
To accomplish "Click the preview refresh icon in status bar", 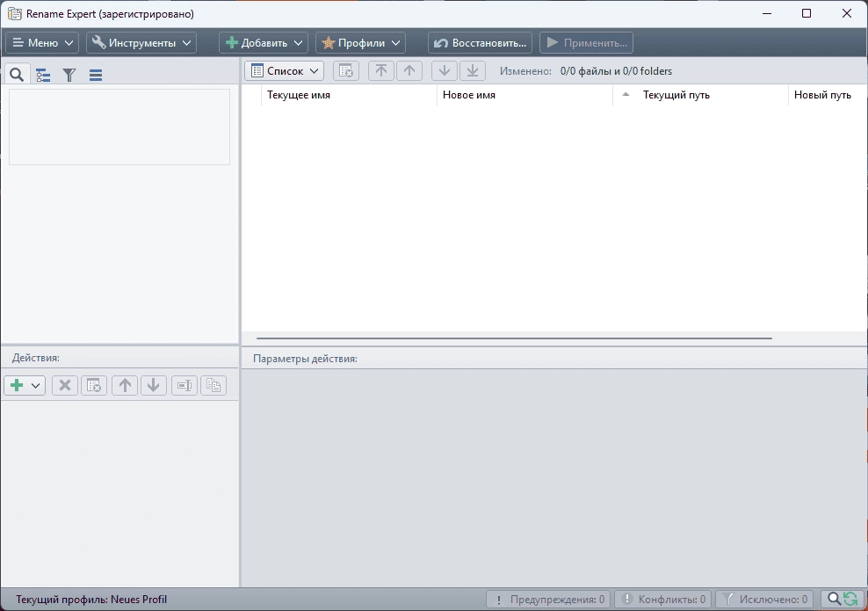I will coord(842,599).
